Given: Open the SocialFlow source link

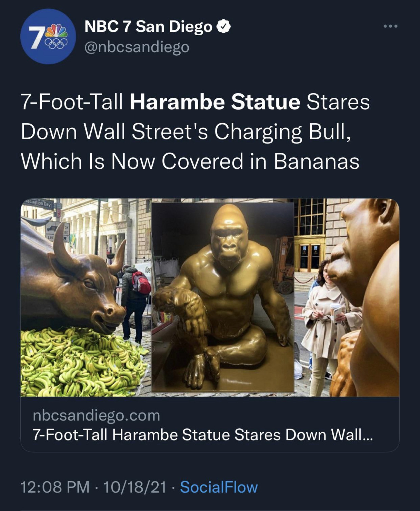Looking at the screenshot, I should point(219,487).
